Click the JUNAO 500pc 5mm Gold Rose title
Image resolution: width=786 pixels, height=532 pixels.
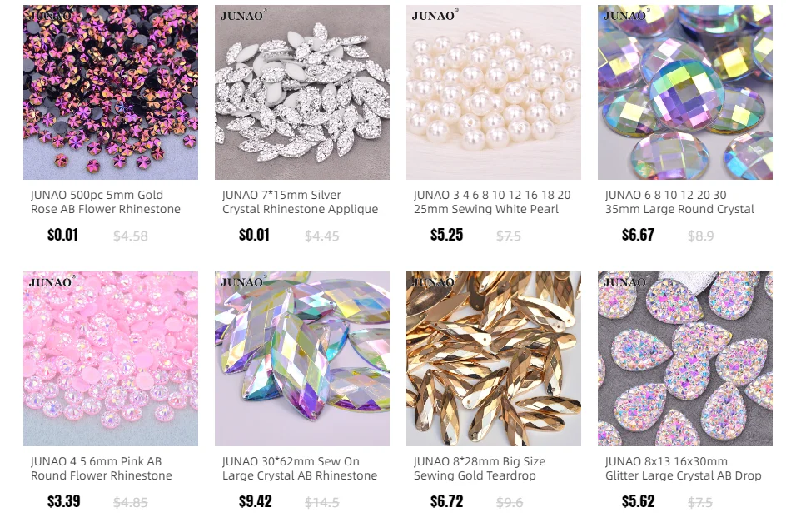[105, 202]
